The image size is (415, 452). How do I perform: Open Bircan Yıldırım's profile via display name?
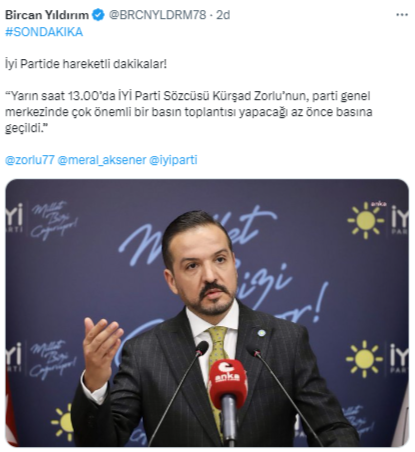[x=47, y=15]
